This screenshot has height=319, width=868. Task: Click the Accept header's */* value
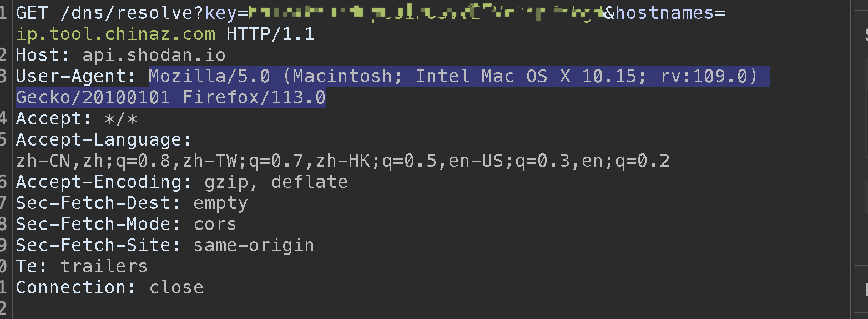120,118
